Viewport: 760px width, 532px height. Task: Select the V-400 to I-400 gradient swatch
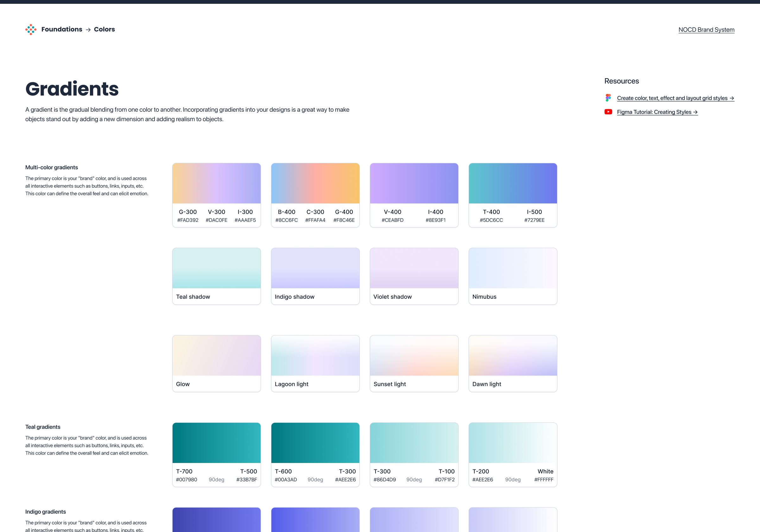click(414, 183)
